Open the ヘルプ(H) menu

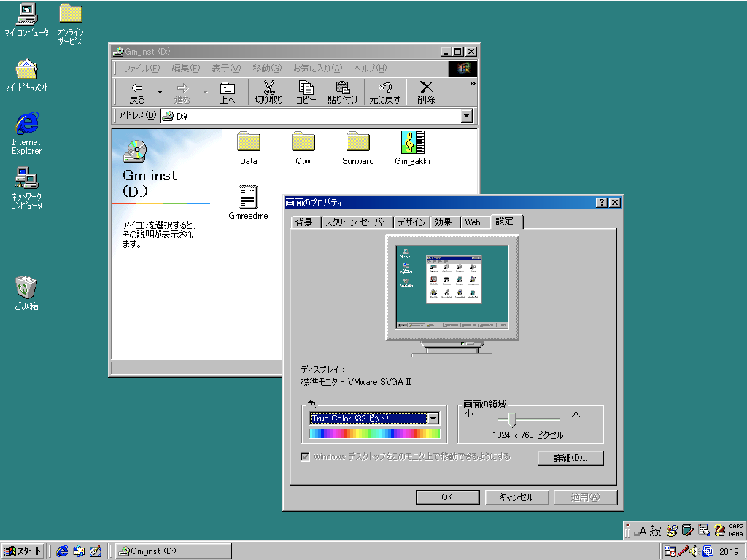tap(371, 68)
